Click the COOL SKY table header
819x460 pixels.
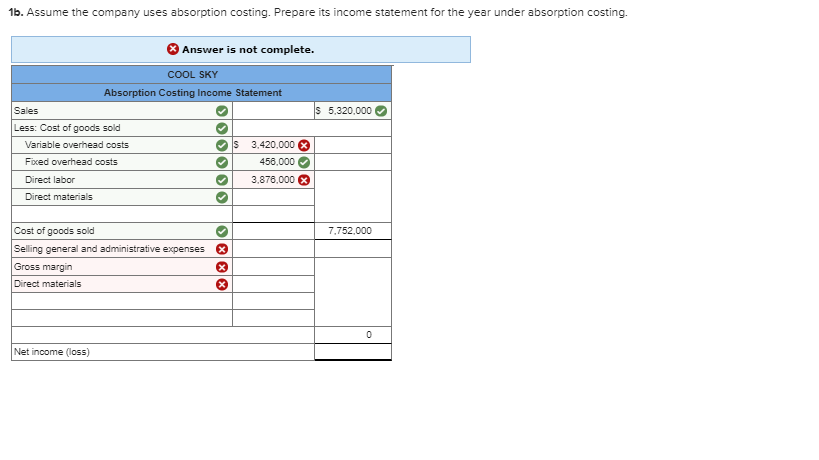point(193,75)
